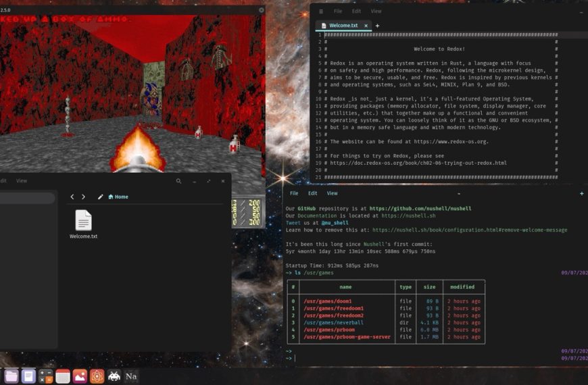Click the Doom ammo counter panel
Image resolution: width=588 pixels, height=385 pixels.
(x=248, y=213)
